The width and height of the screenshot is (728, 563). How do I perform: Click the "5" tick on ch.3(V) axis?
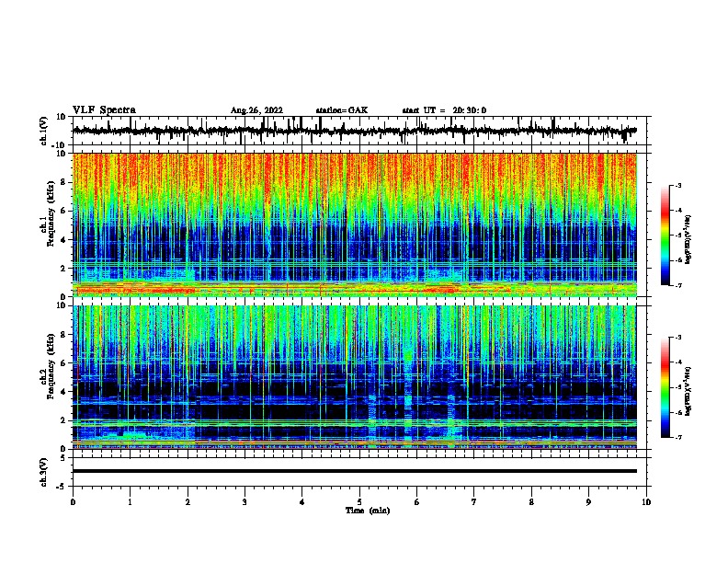tap(63, 458)
